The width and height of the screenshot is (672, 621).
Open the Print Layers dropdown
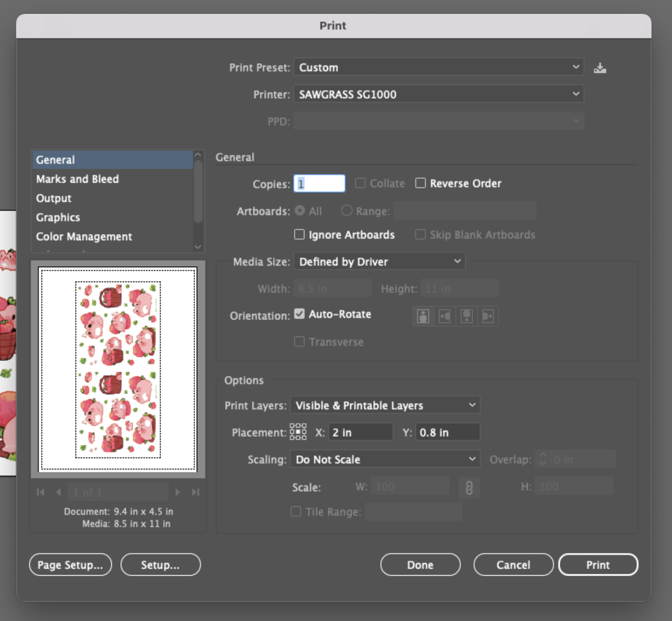click(385, 405)
